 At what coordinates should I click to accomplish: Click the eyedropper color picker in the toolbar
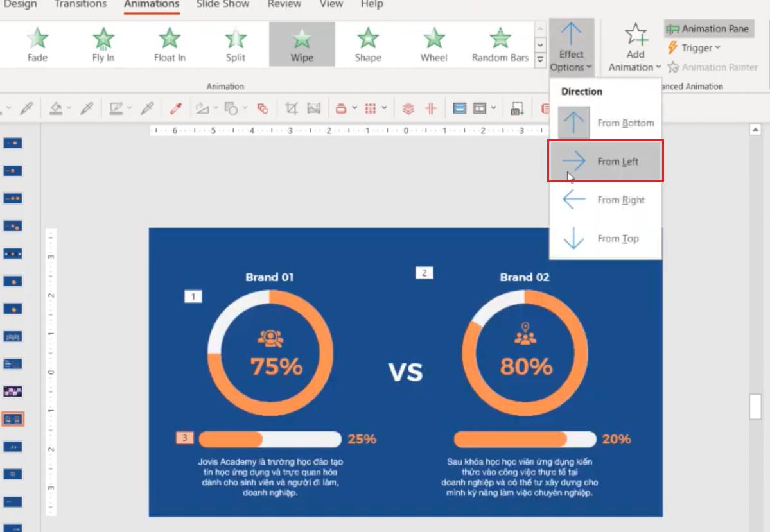click(x=175, y=107)
